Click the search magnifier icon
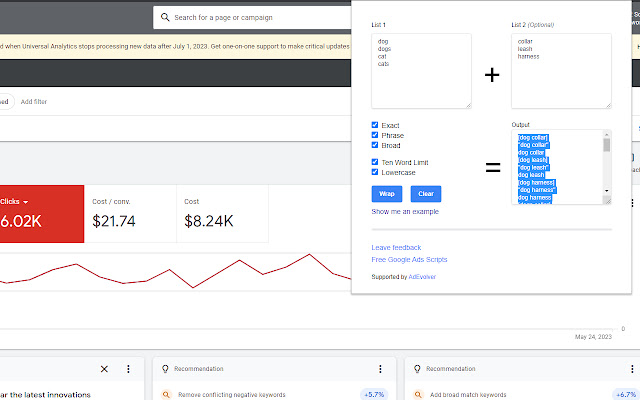 tap(165, 17)
